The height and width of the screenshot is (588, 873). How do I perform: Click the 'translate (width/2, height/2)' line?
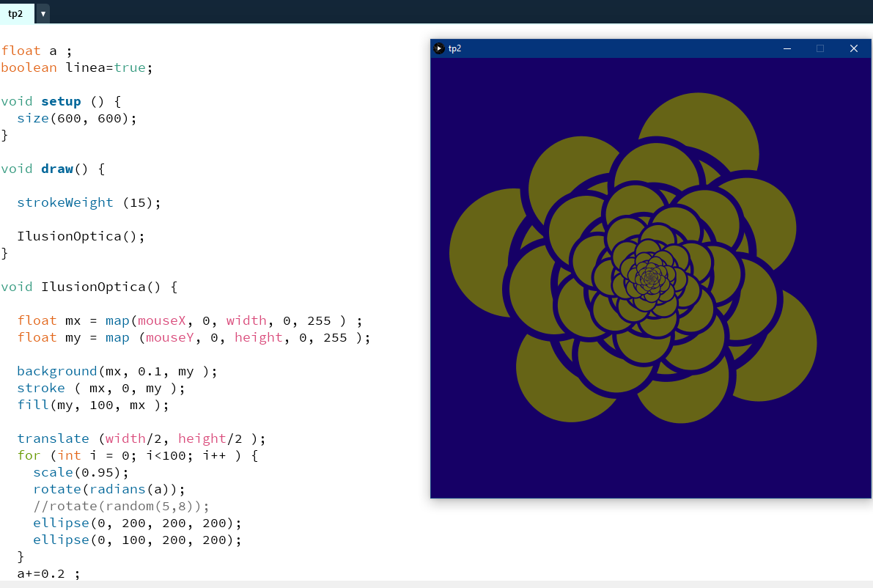click(141, 438)
